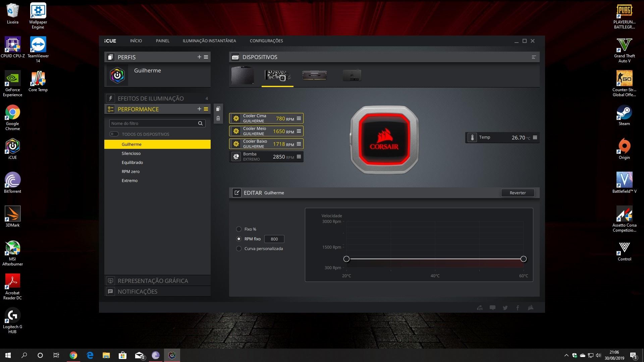Open File Explorer from the taskbar
Image resolution: width=644 pixels, height=362 pixels.
pos(106,355)
